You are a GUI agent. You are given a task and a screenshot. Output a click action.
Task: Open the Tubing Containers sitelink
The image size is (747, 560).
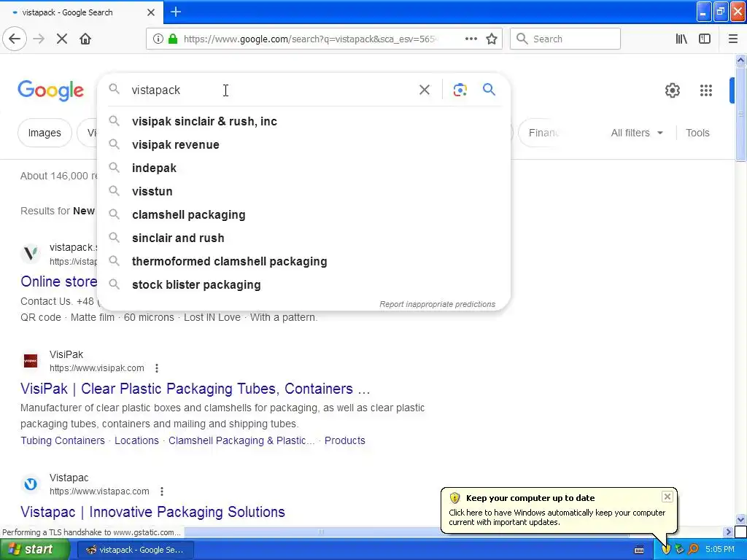(x=63, y=440)
